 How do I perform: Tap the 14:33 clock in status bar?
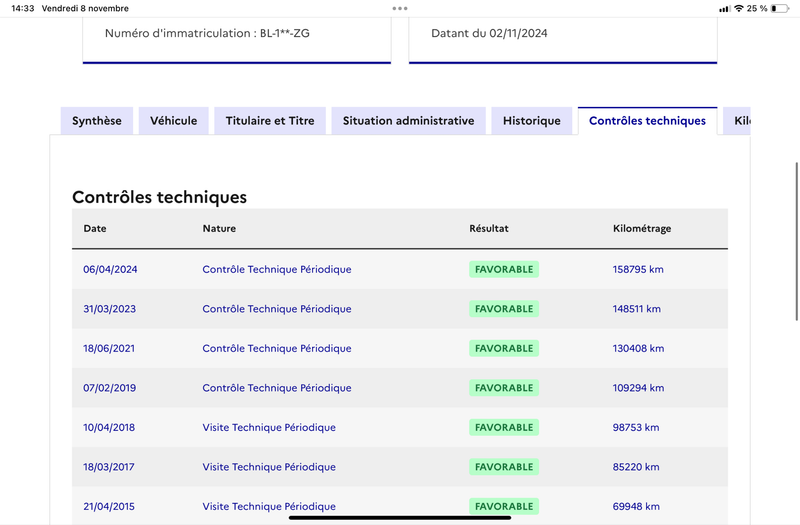pyautogui.click(x=23, y=8)
